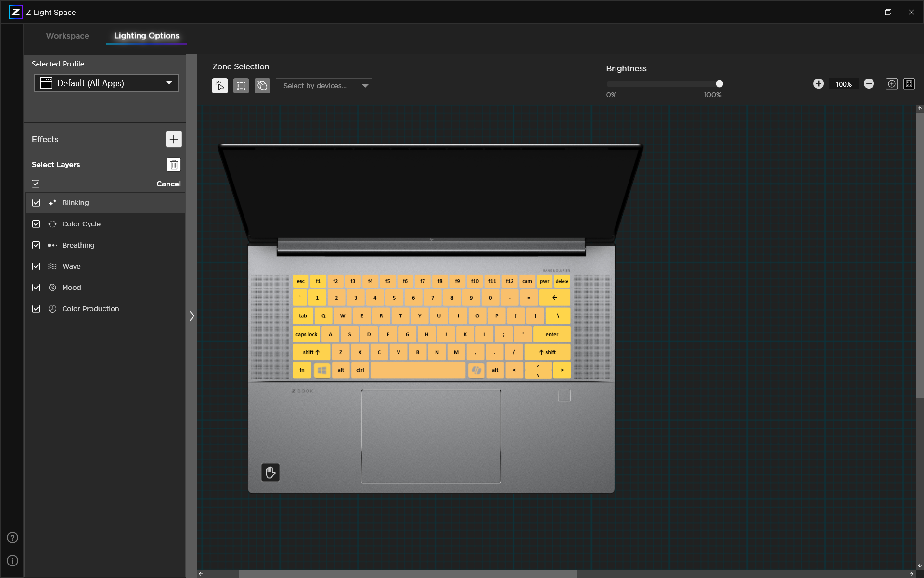Switch to the Workspace tab
This screenshot has width=924, height=578.
(x=67, y=36)
